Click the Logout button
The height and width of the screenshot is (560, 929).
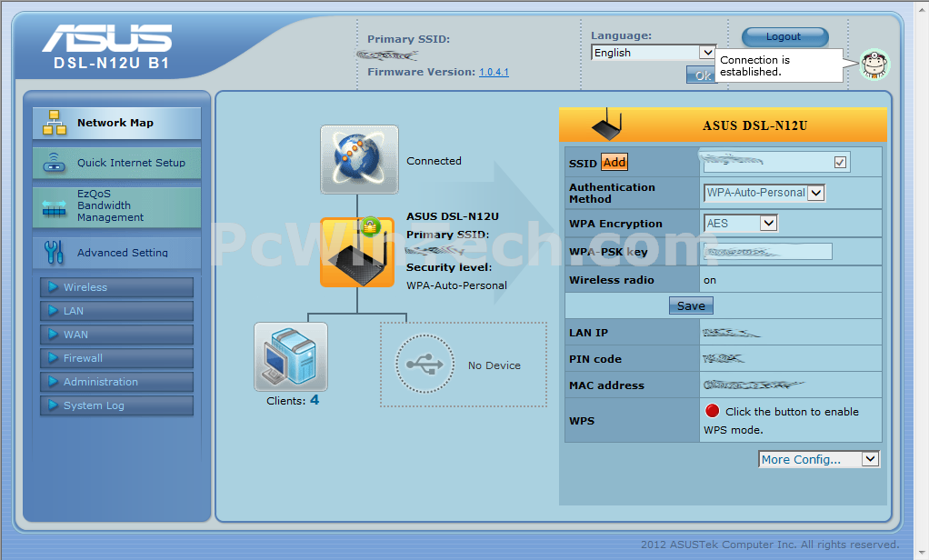coord(785,36)
